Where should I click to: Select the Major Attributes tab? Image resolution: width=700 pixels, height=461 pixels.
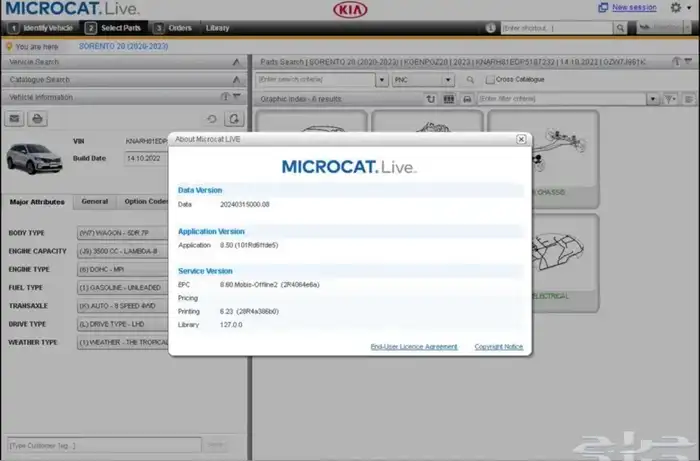point(37,202)
